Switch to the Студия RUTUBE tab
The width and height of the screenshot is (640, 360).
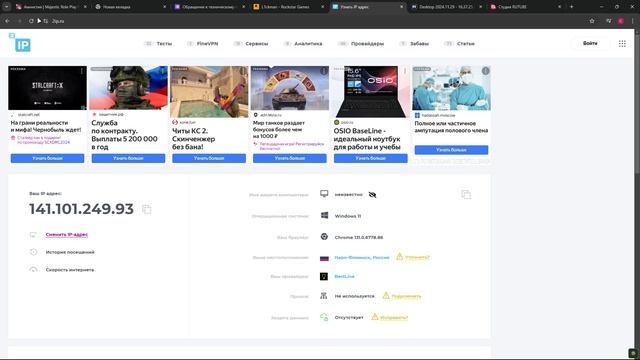(x=526, y=7)
